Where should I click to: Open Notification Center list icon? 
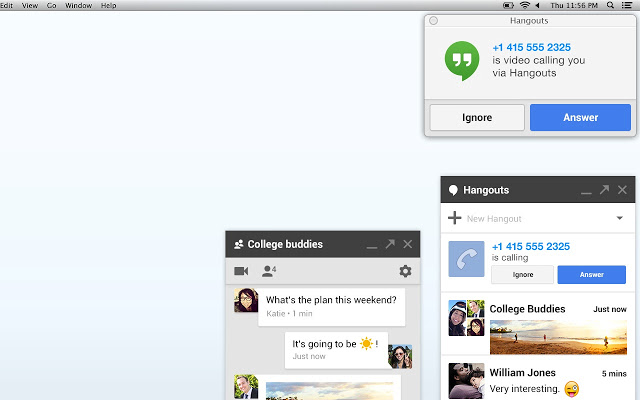pos(627,5)
